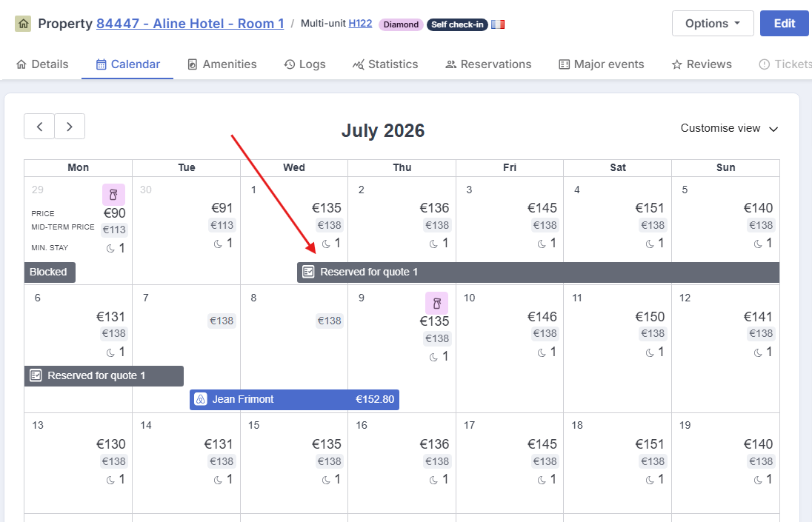The width and height of the screenshot is (812, 522).
Task: Click the min stay moon icon on June 29
Action: click(110, 249)
